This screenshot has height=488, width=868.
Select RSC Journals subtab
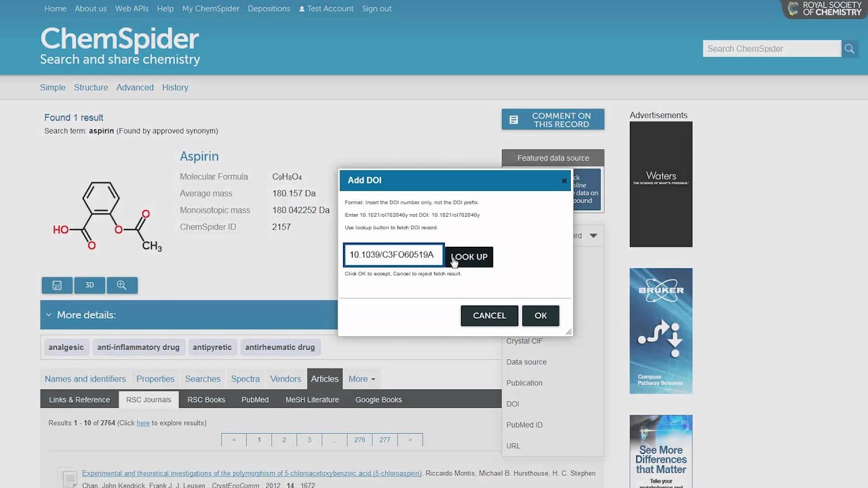pos(149,400)
